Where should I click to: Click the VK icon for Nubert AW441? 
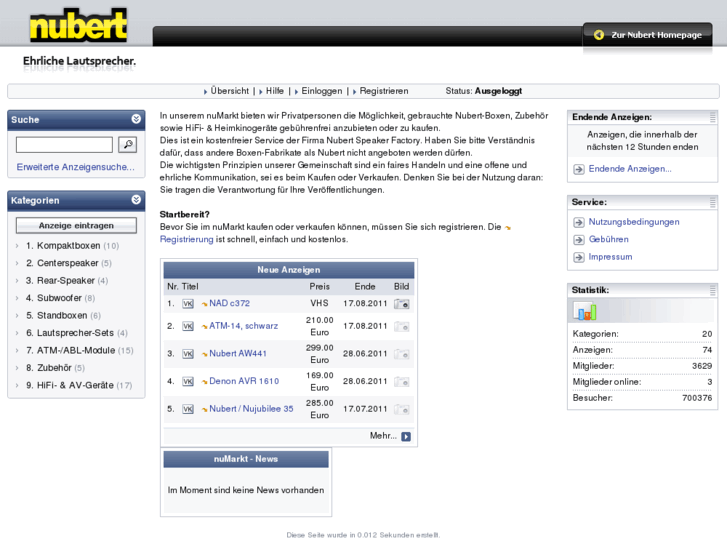(188, 354)
